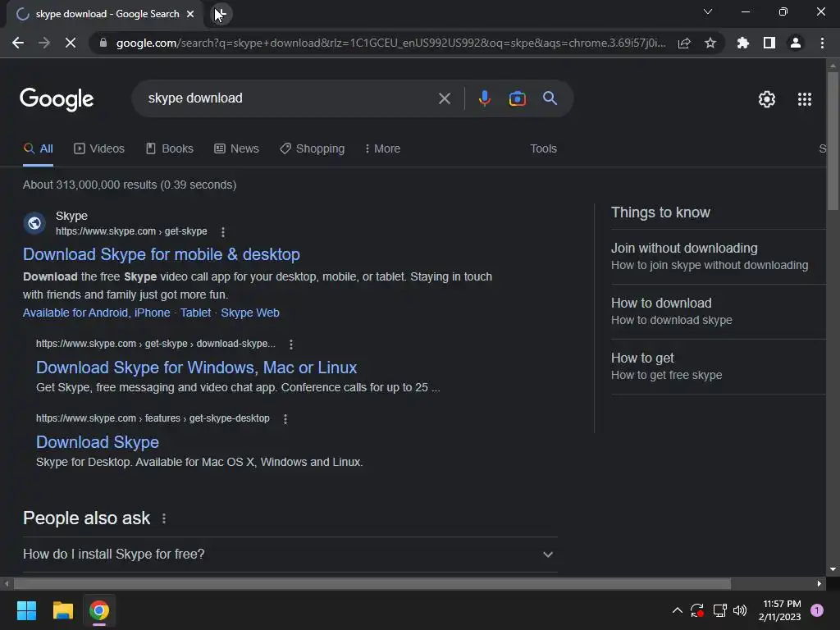
Task: Click the Google logo
Action: [x=57, y=99]
